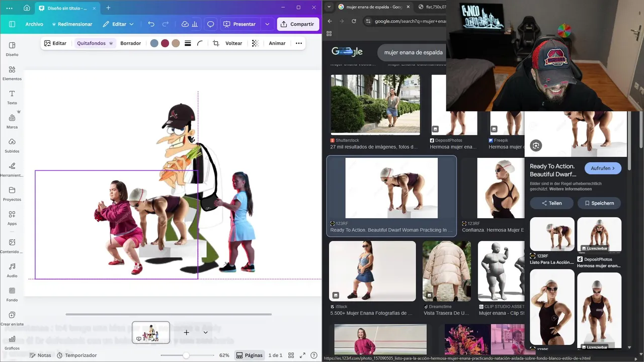Open the comments speech bubble icon
Screen dimensions: 644x362
pos(211,24)
